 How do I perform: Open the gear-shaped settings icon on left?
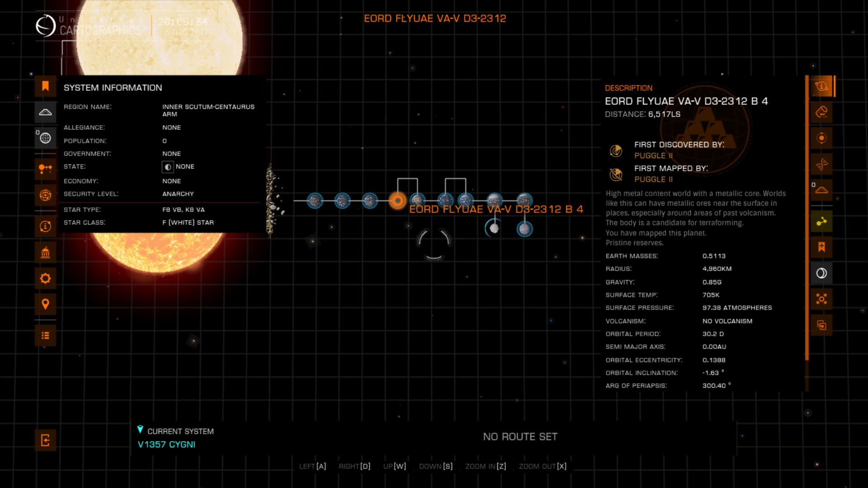45,278
